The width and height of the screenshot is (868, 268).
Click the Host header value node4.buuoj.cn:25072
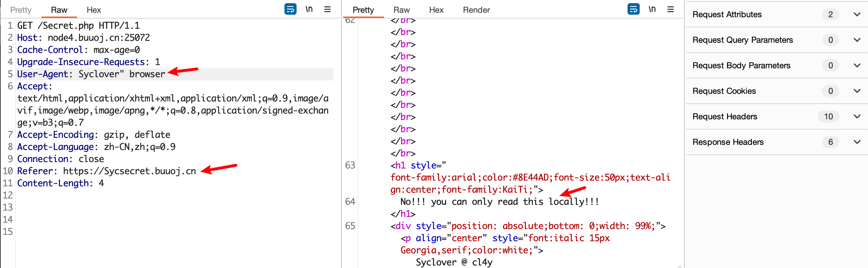pos(99,38)
